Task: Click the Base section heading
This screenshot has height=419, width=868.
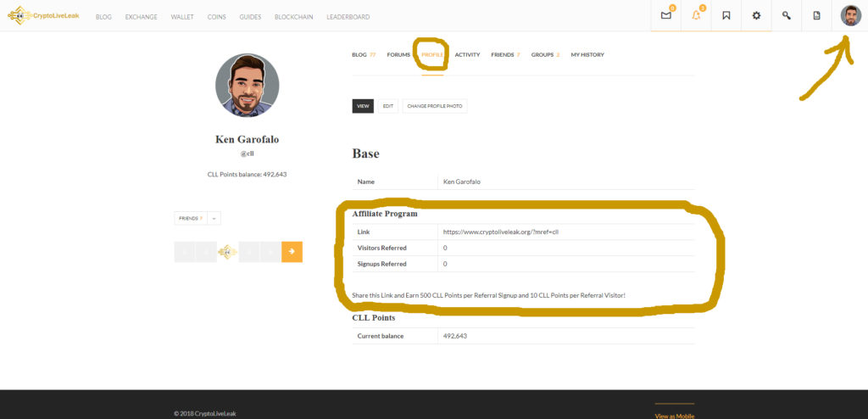Action: click(x=366, y=154)
